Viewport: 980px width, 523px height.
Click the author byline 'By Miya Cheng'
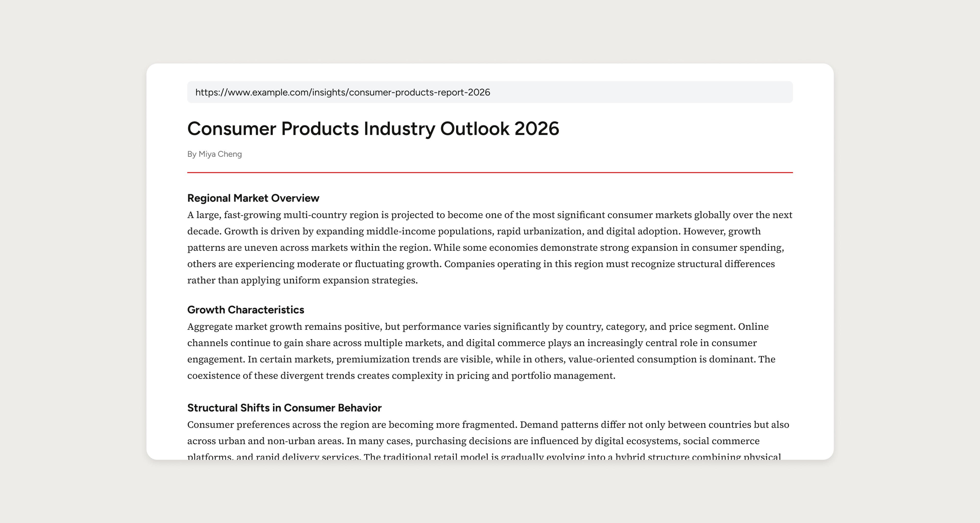(x=214, y=154)
